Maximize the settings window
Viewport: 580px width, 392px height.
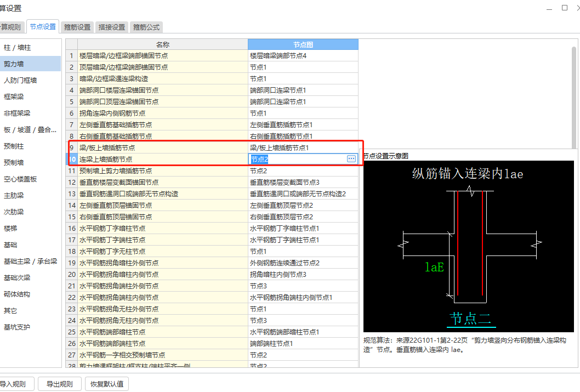pos(565,8)
